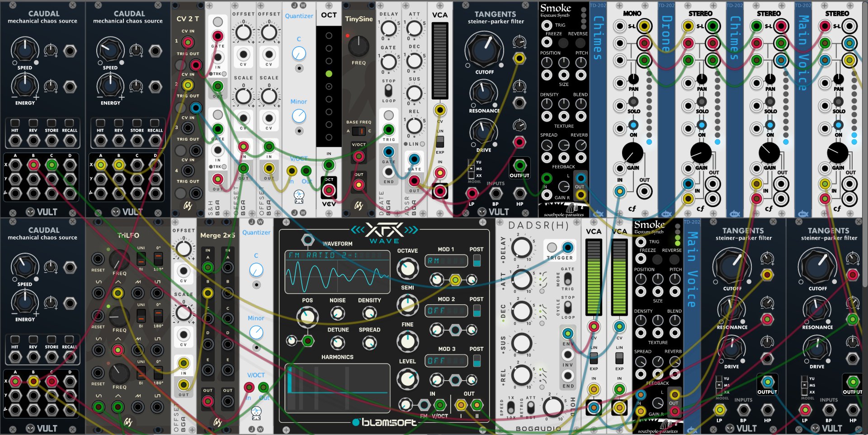Open the MOD 2 type display showing OFF
The height and width of the screenshot is (435, 868).
(x=446, y=311)
